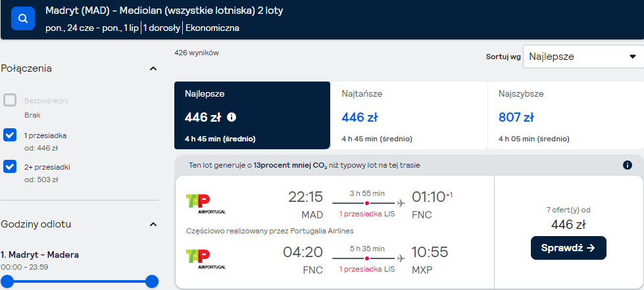The width and height of the screenshot is (644, 290).
Task: Tick the Bezpośredni checkbox
Action: [10, 100]
